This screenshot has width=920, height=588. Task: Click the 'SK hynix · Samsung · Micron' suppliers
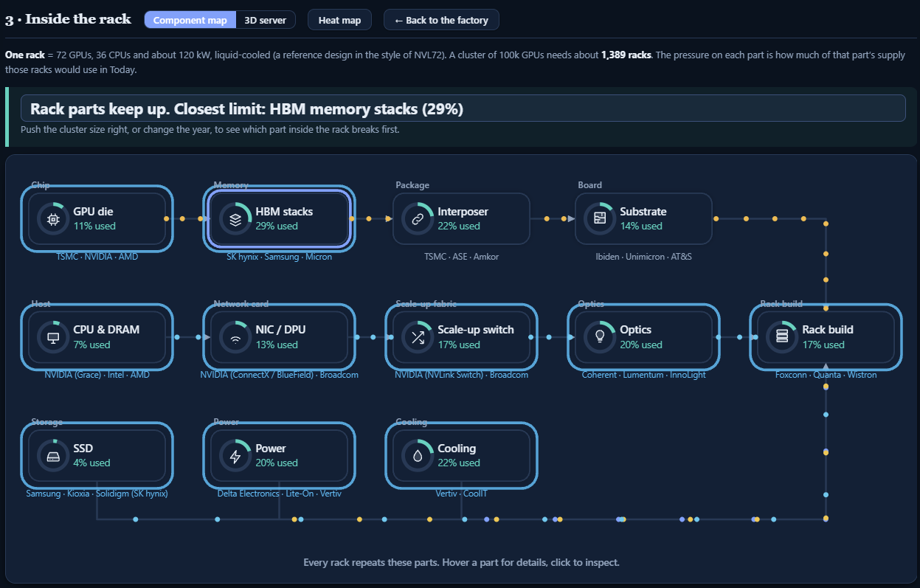(x=280, y=257)
